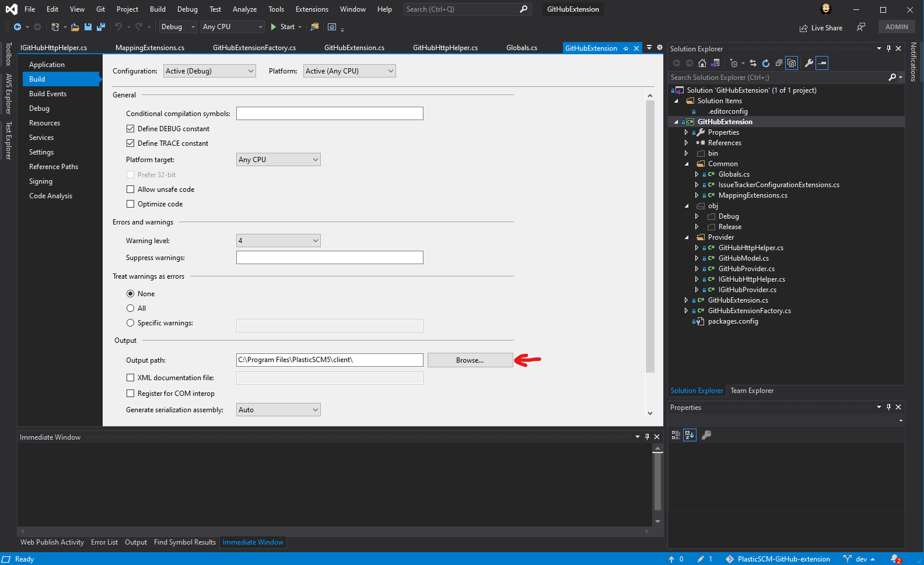Open the notifications icon in status bar
Screen dimensions: 924x565
pyautogui.click(x=896, y=559)
